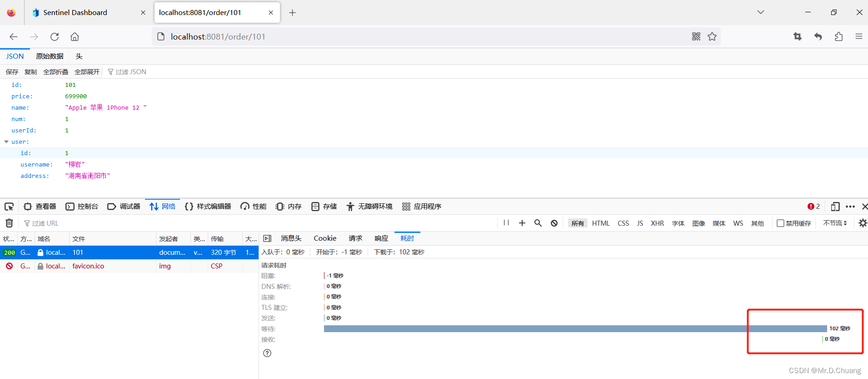Click 全部折叠 to collapse all

[x=55, y=72]
